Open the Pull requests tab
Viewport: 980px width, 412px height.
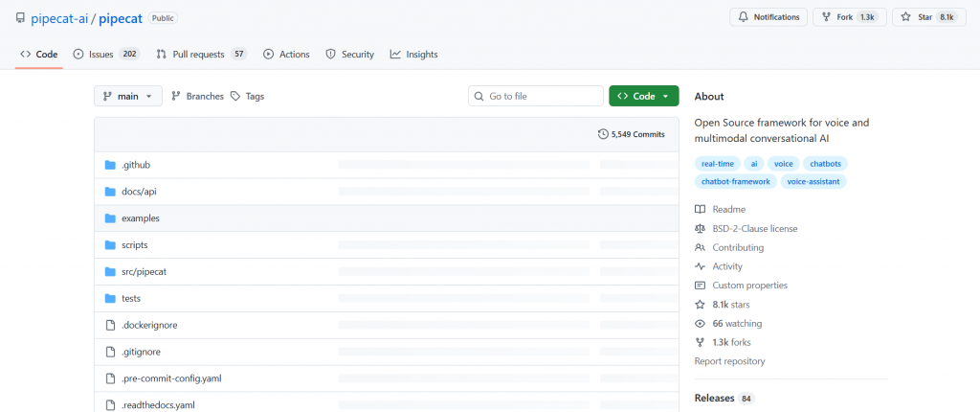pyautogui.click(x=202, y=55)
